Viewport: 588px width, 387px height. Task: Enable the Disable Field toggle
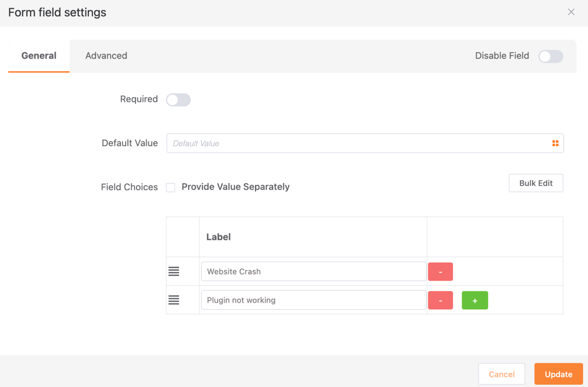[x=551, y=56]
